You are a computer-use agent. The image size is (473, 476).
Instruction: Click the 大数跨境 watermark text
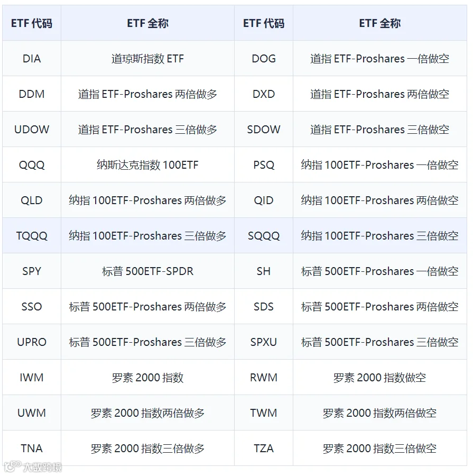(x=42, y=467)
